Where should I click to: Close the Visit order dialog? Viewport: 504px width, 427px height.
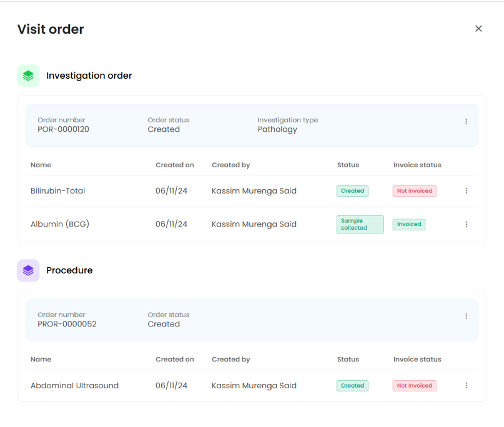(x=478, y=29)
